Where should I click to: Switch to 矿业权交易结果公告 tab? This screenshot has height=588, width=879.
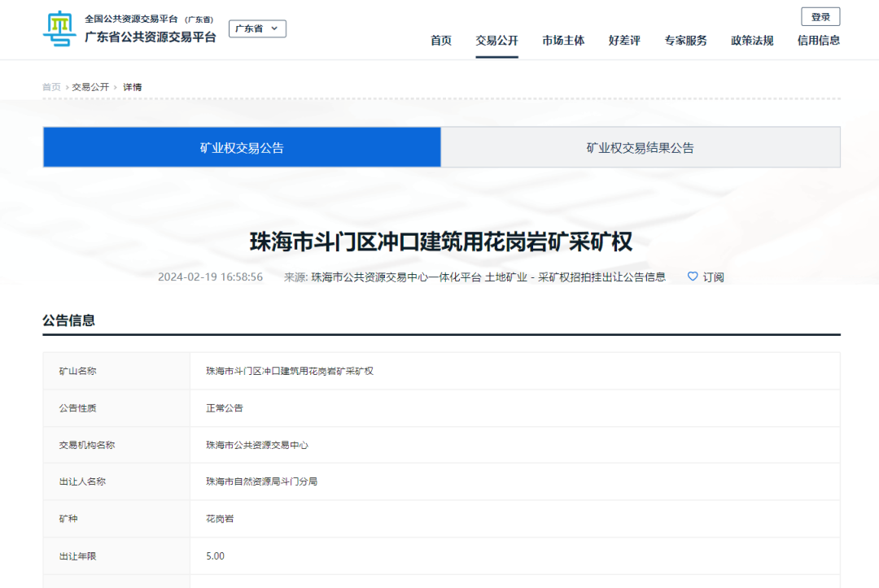tap(640, 148)
